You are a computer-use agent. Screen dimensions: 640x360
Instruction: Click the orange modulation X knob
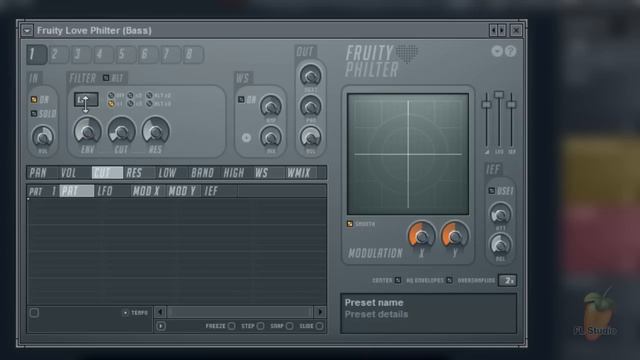(422, 235)
